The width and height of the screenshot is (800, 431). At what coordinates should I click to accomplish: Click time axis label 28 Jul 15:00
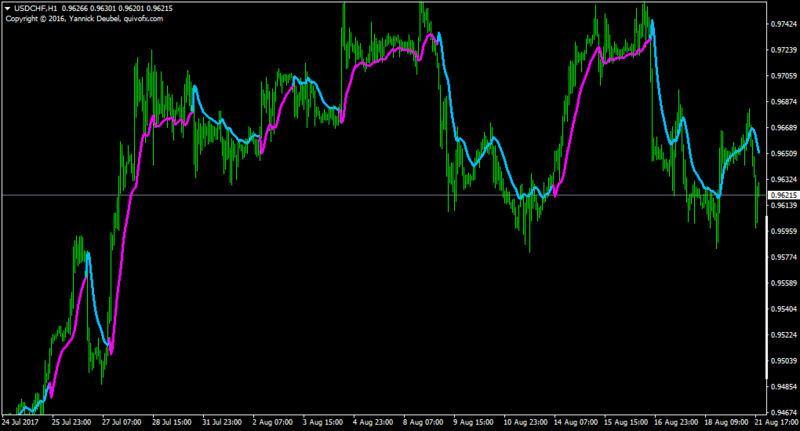pyautogui.click(x=171, y=422)
